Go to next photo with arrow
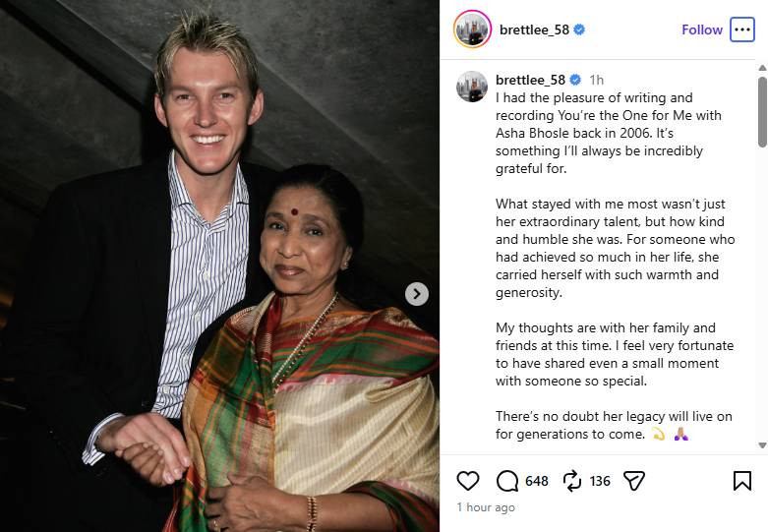The width and height of the screenshot is (768, 532). tap(417, 294)
